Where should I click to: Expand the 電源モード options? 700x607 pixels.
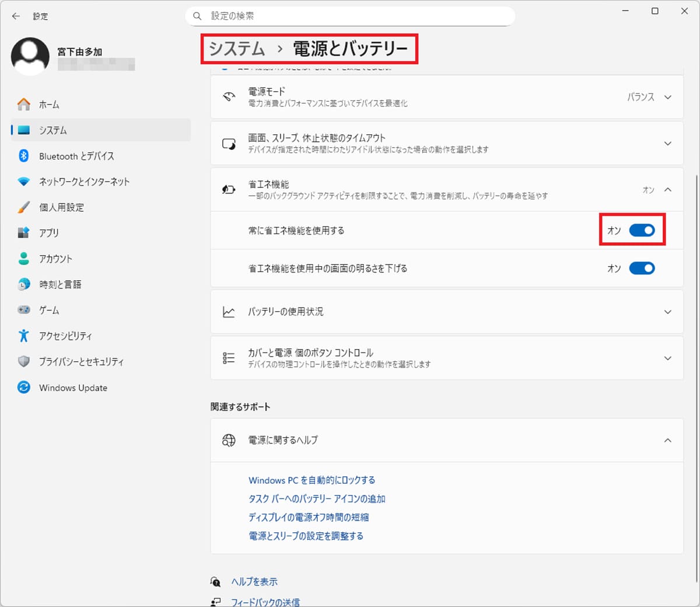click(667, 97)
